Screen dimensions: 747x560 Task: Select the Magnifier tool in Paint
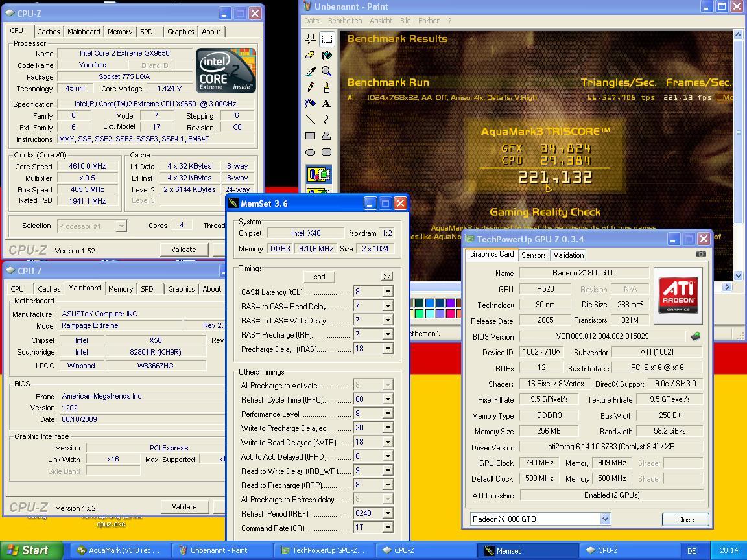point(327,71)
